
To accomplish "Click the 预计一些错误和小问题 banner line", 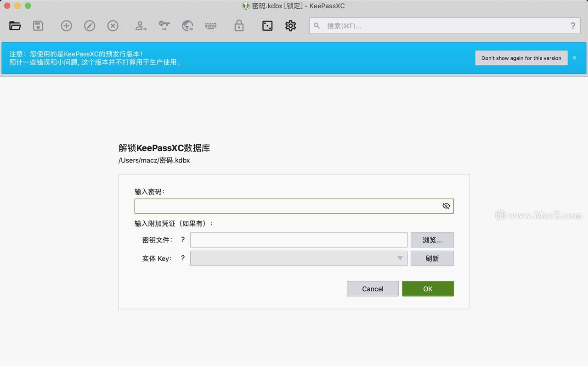I will [x=96, y=62].
